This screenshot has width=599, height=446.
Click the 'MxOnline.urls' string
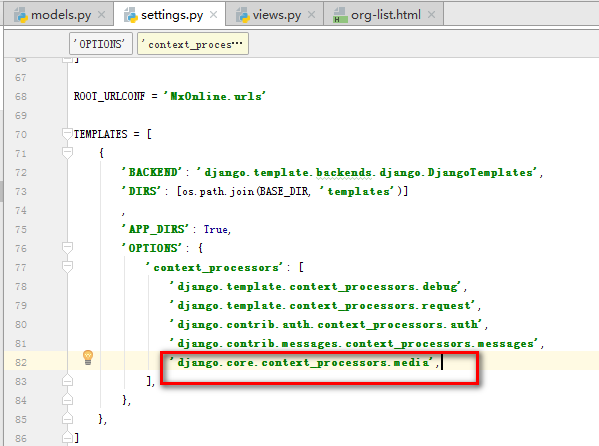[214, 96]
